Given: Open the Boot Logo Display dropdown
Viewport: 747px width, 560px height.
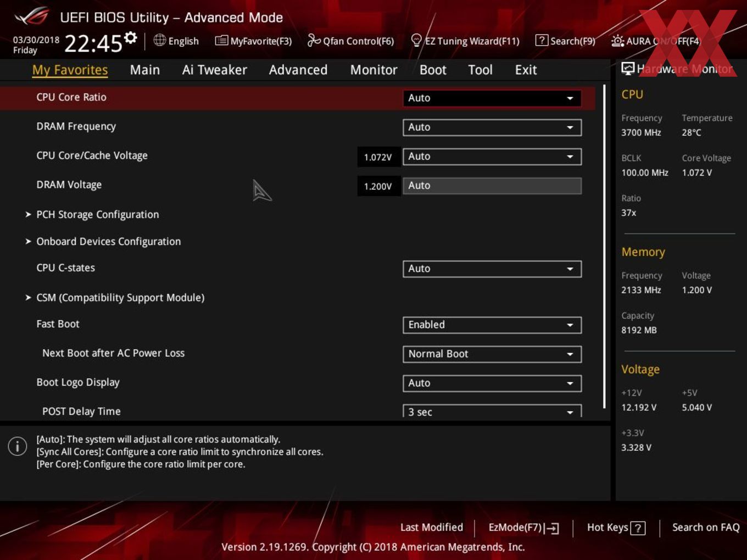Looking at the screenshot, I should 492,383.
